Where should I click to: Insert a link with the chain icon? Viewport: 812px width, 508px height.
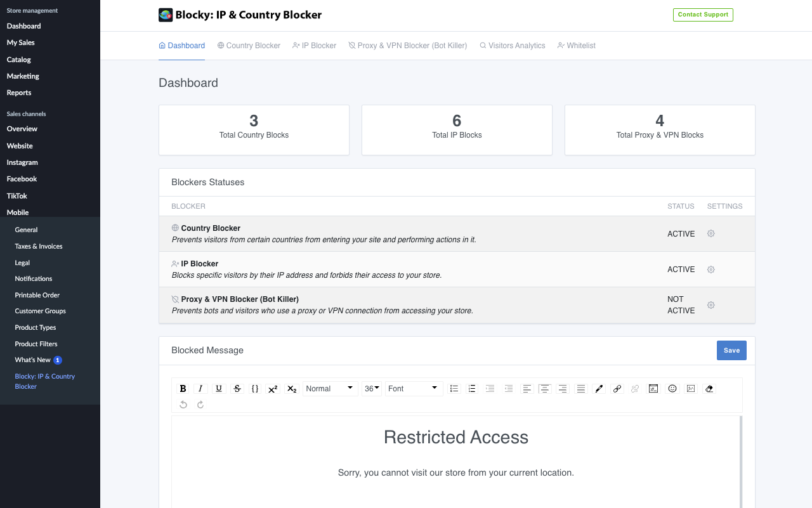[617, 389]
